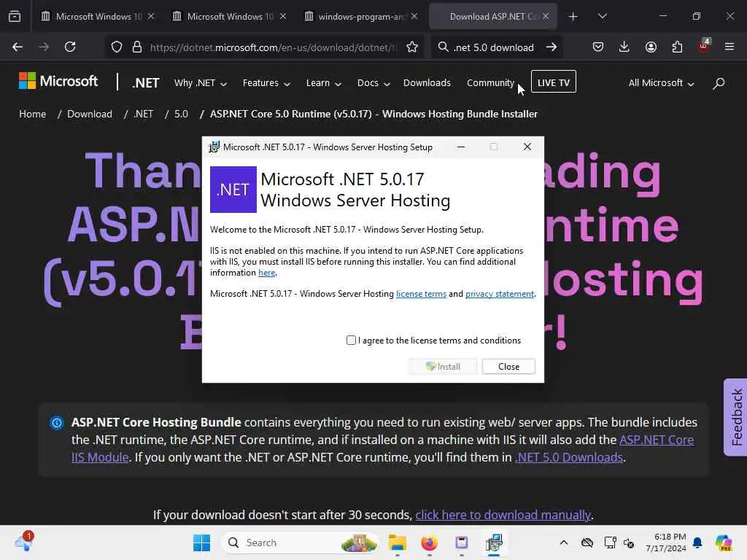Open the weather widget icon in taskbar

24,542
